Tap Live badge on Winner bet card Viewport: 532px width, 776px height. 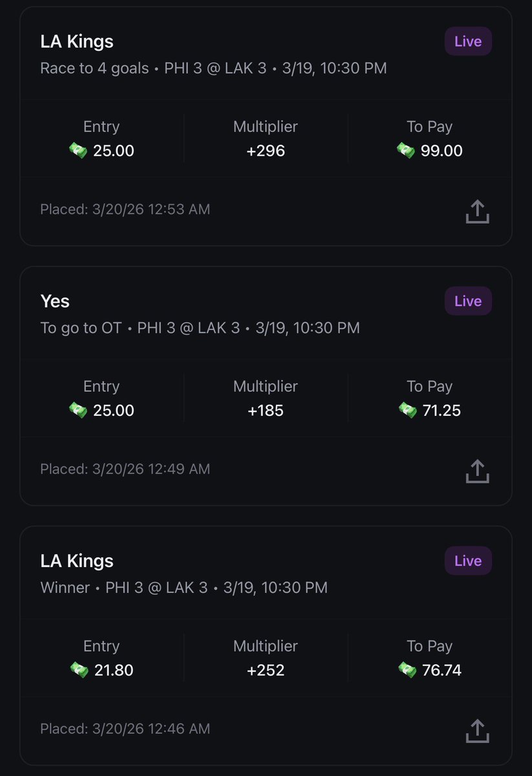pos(468,561)
